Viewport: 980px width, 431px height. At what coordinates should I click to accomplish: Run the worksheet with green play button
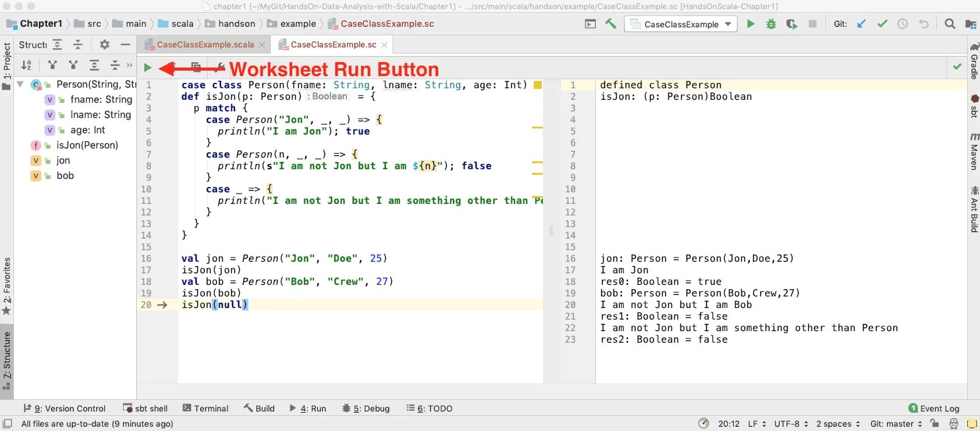point(147,68)
